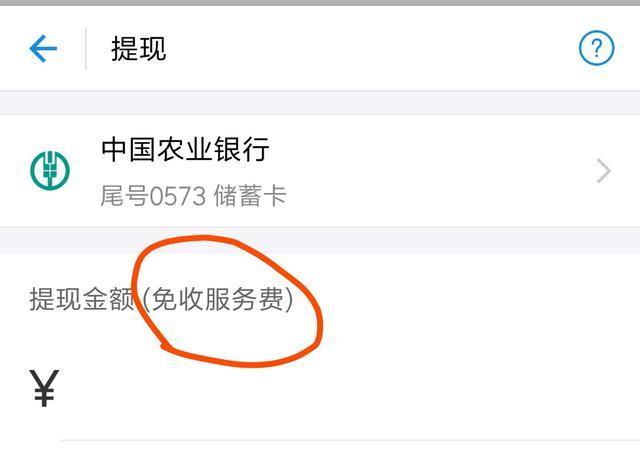The width and height of the screenshot is (640, 457).
Task: Open help via the question mark icon
Action: 596,48
